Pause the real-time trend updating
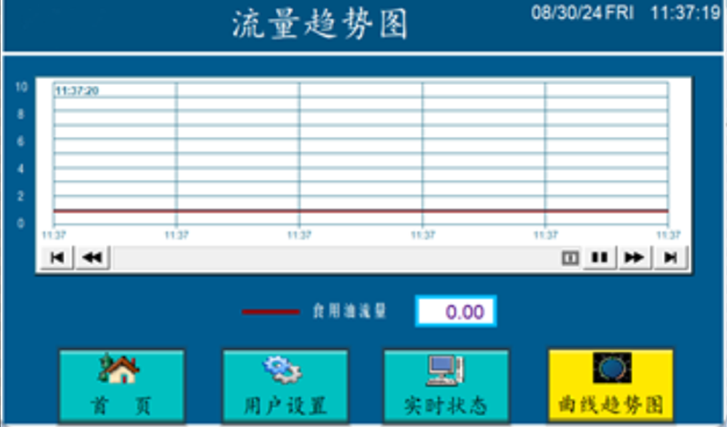Screen dimensions: 727x427 [599, 257]
